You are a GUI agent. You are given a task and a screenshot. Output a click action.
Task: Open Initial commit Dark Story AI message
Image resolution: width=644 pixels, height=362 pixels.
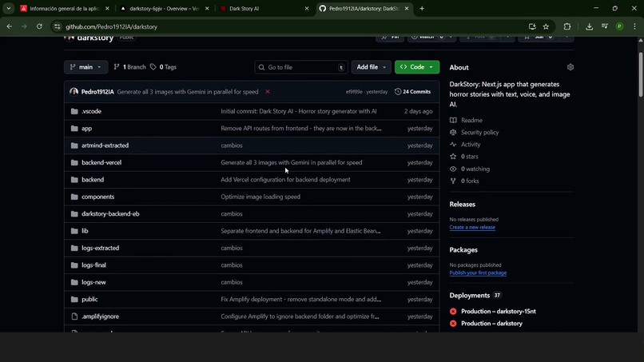pyautogui.click(x=299, y=111)
